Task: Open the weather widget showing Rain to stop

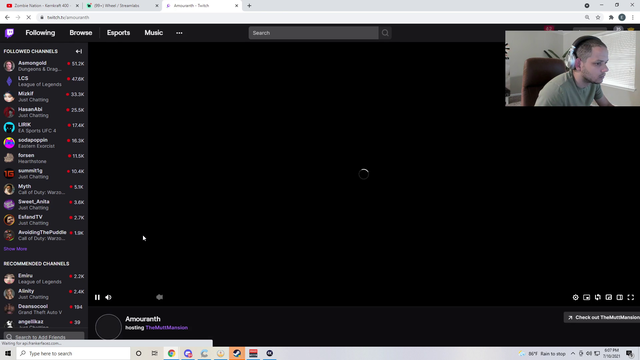Action: coord(542,353)
